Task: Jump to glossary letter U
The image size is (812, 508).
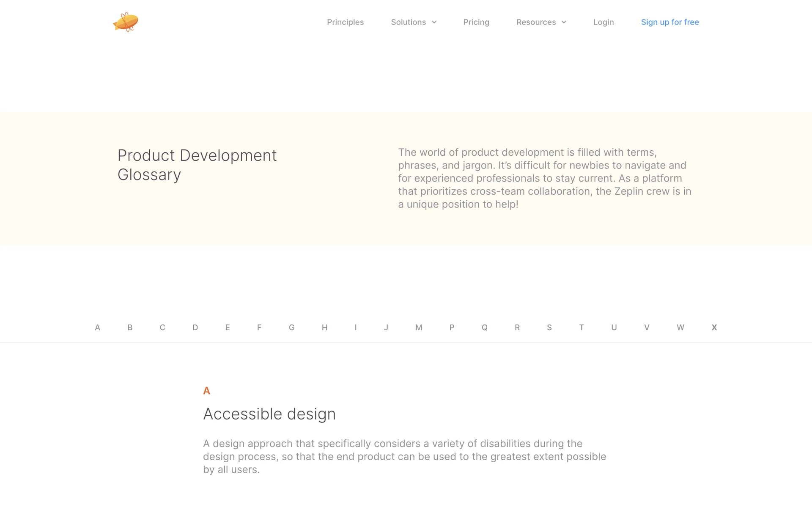Action: pos(614,327)
